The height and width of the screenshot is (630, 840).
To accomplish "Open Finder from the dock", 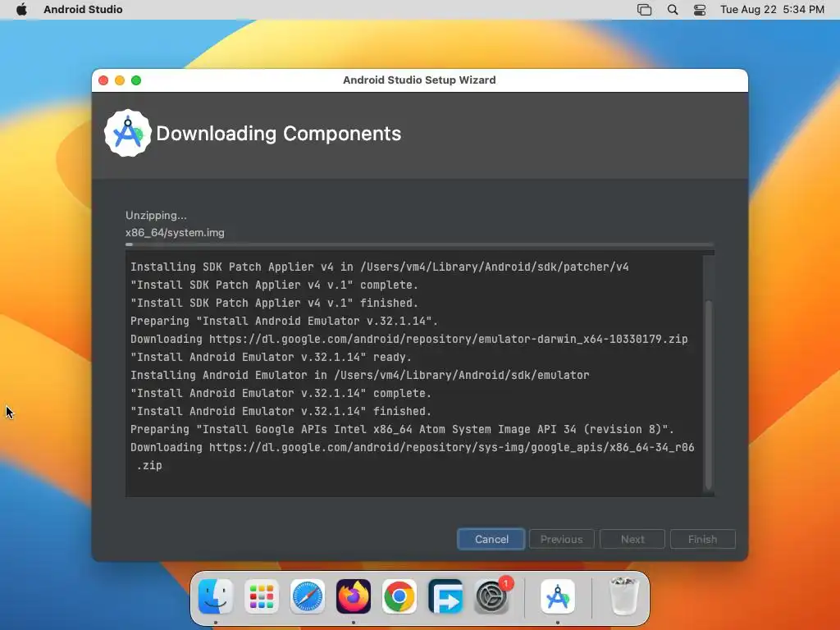I will tap(216, 596).
